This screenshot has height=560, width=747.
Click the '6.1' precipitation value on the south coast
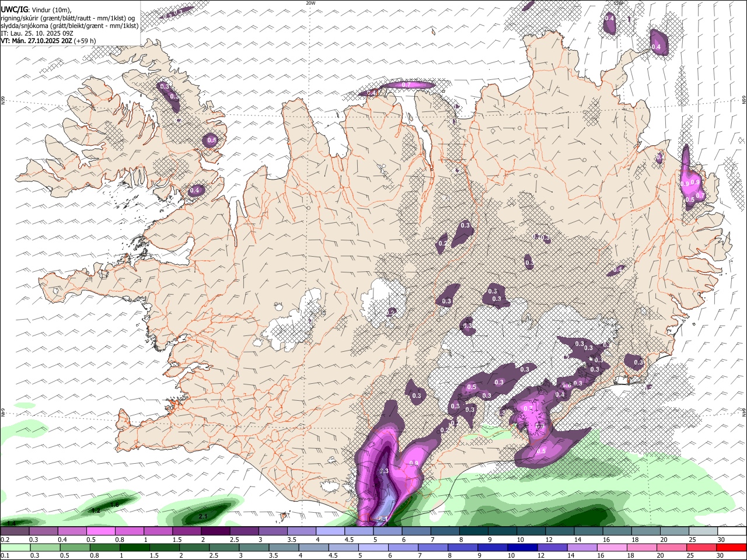point(383,519)
